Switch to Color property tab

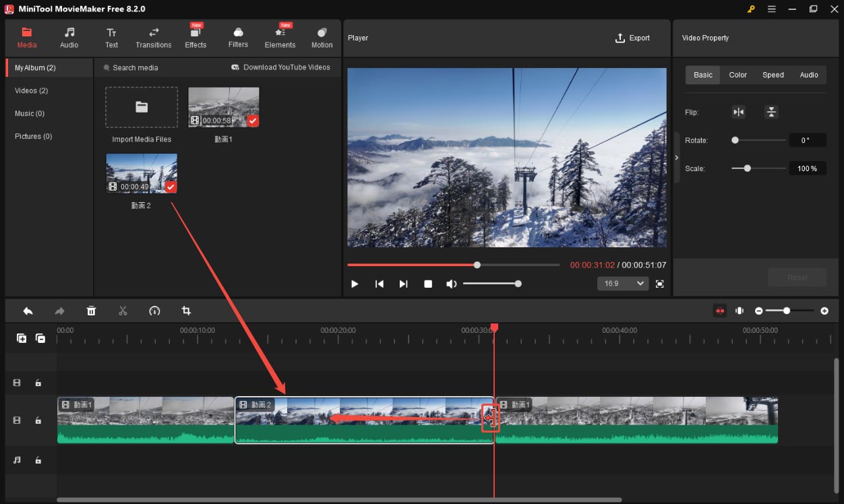[738, 75]
